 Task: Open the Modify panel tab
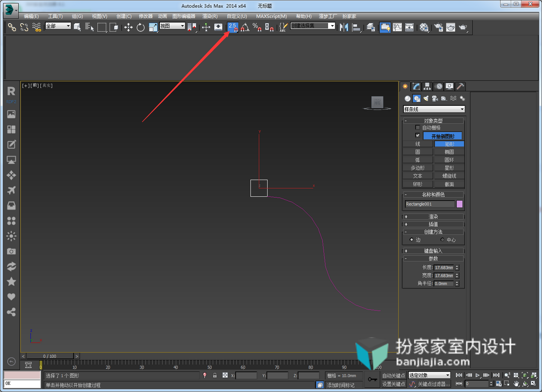click(417, 86)
